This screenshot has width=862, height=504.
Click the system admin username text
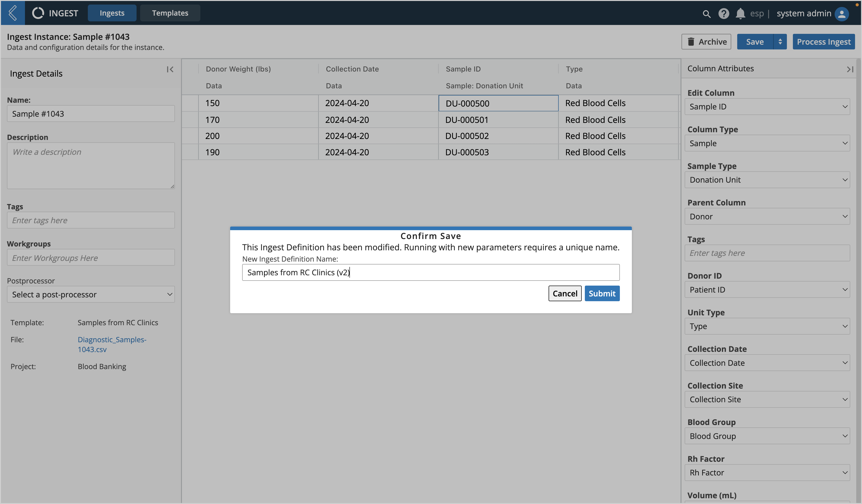(x=803, y=13)
